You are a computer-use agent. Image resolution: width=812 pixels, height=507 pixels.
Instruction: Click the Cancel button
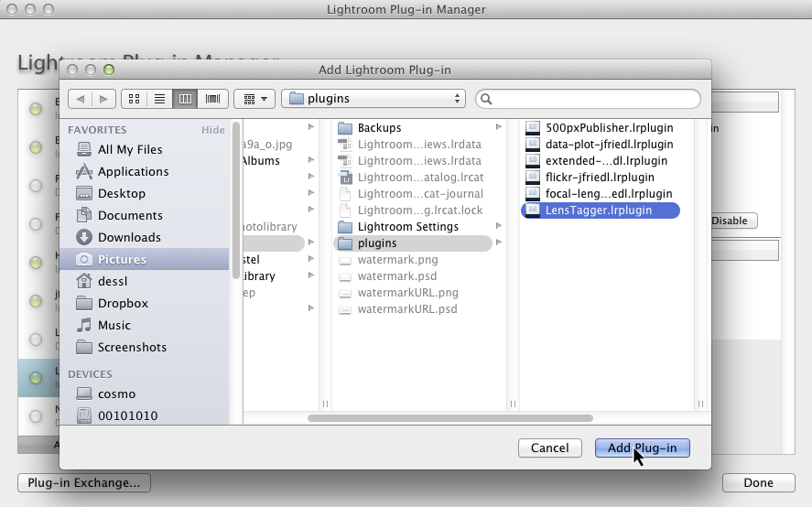pyautogui.click(x=550, y=448)
